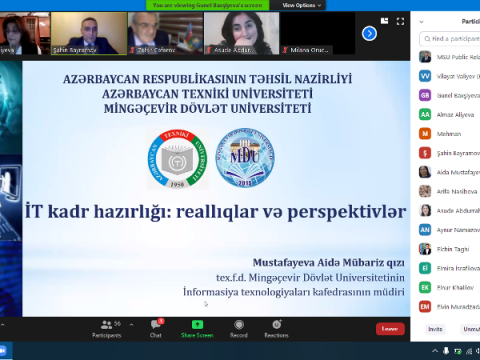Click the Technical University logo on slide

coord(177,159)
